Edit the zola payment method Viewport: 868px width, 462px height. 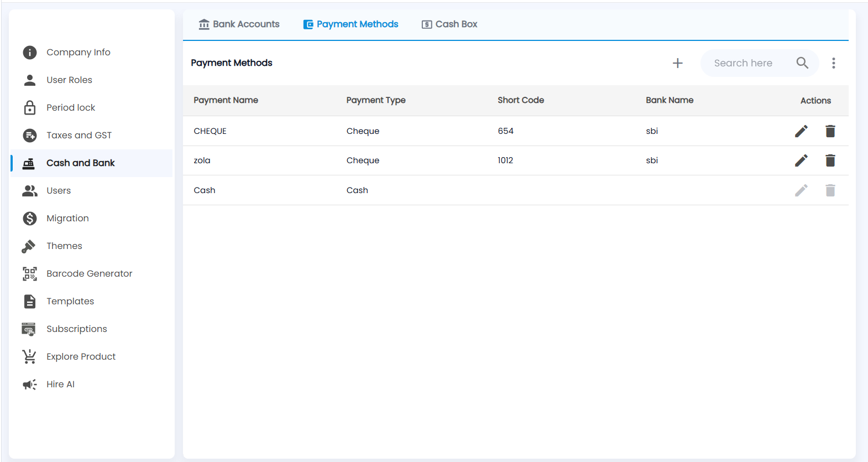801,160
